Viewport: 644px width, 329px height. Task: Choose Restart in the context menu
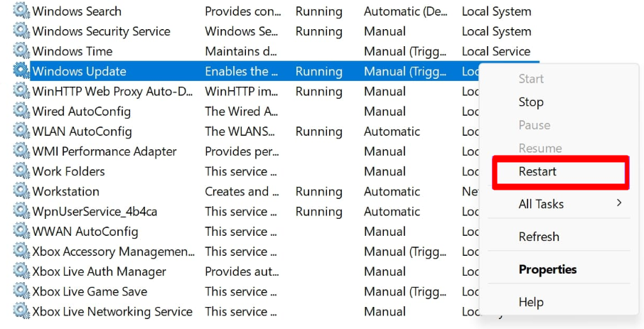(x=537, y=171)
